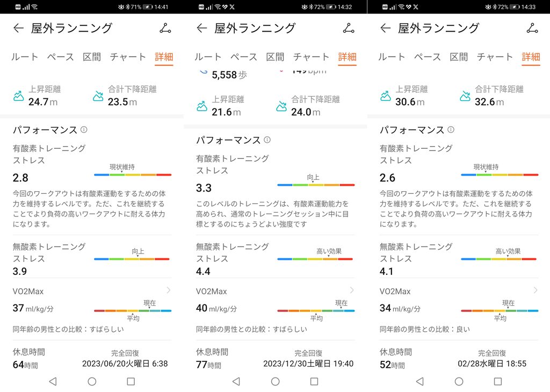
Task: Expand VO2Max details chevron for 40 ml/kg/分
Action: (x=352, y=291)
